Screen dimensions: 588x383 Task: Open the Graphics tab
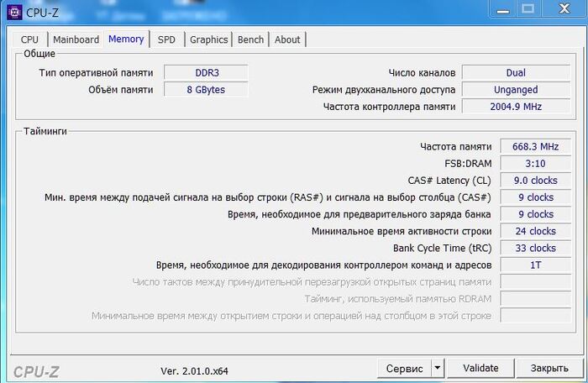pyautogui.click(x=209, y=39)
